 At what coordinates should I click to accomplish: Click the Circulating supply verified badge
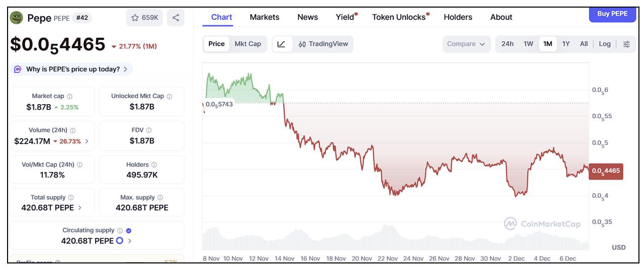click(128, 231)
